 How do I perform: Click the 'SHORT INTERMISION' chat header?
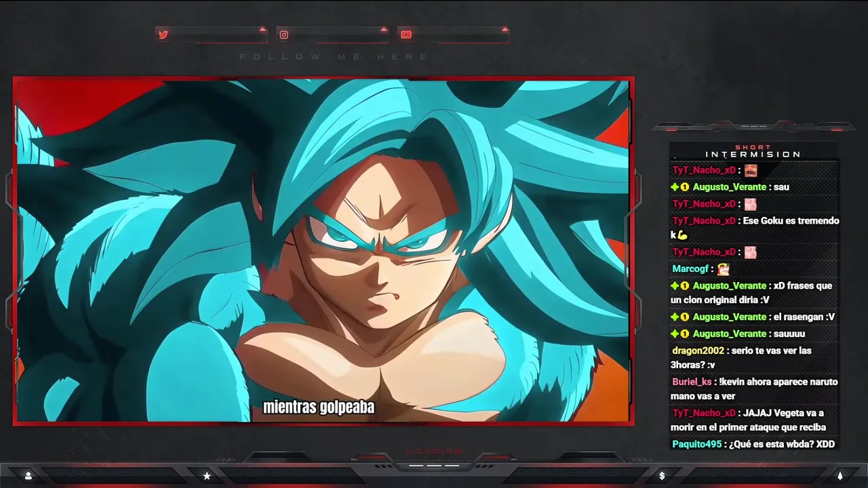click(x=753, y=152)
